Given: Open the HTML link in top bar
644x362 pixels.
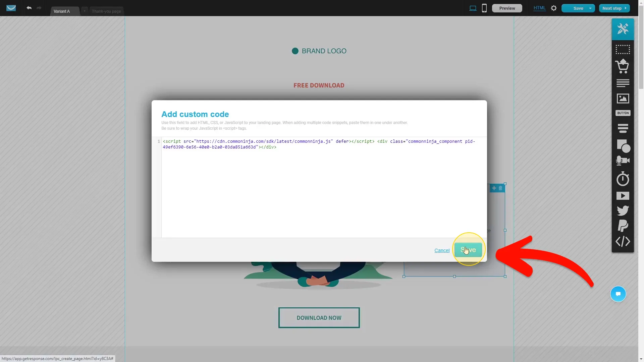Looking at the screenshot, I should 539,8.
